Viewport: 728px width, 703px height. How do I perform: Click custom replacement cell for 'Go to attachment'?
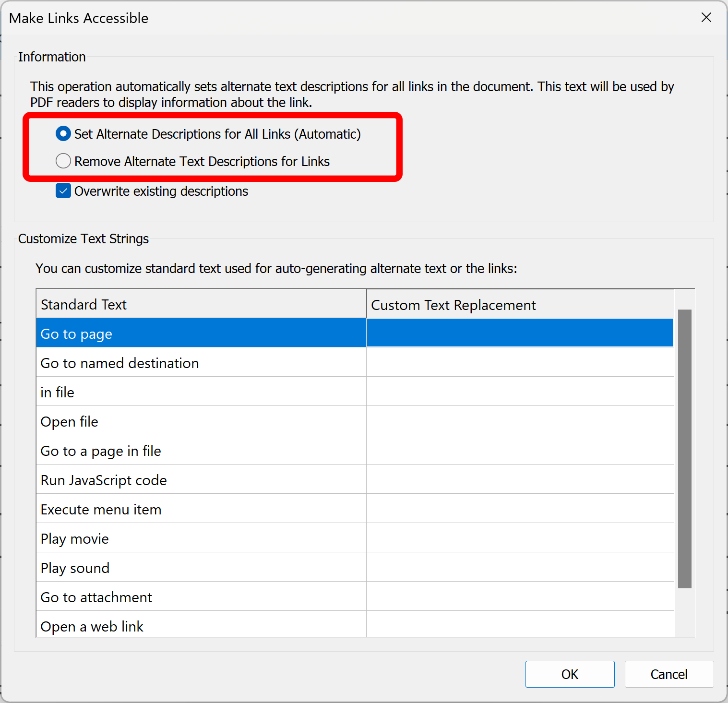pos(520,597)
